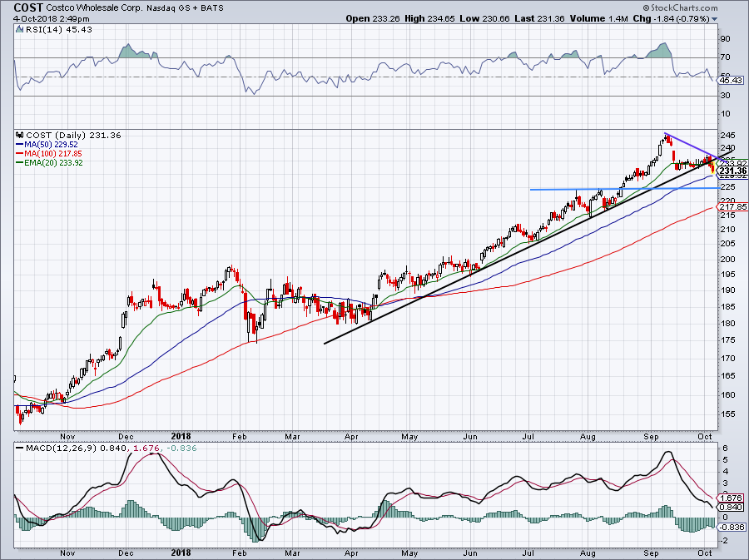Click the bold 231.36 last price tag
Viewport: 749px width, 560px height.
click(732, 171)
